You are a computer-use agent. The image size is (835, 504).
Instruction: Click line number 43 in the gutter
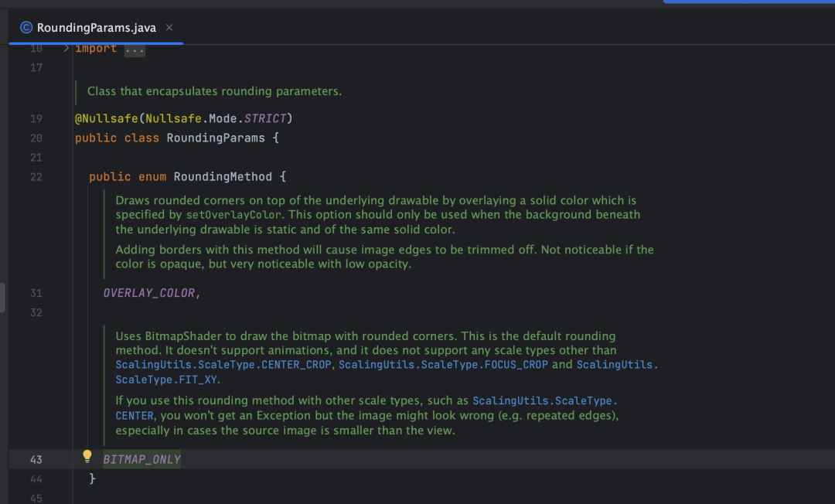[36, 459]
